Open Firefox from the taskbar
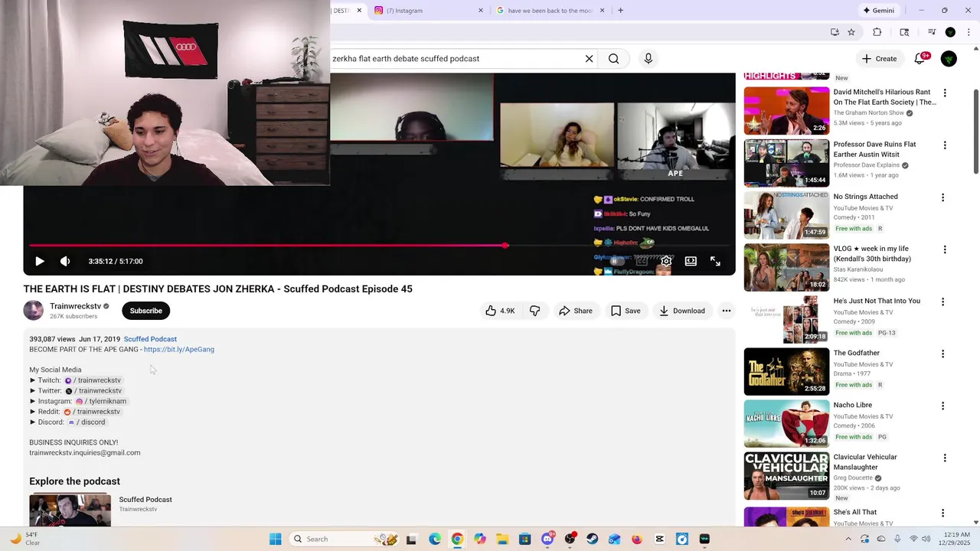 (636, 539)
